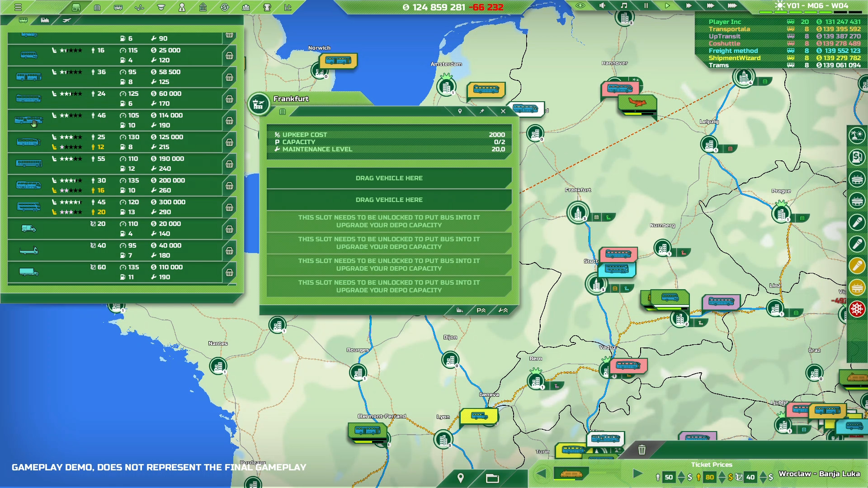This screenshot has width=868, height=488.
Task: Pin the Frankfurt depot window
Action: click(x=482, y=111)
